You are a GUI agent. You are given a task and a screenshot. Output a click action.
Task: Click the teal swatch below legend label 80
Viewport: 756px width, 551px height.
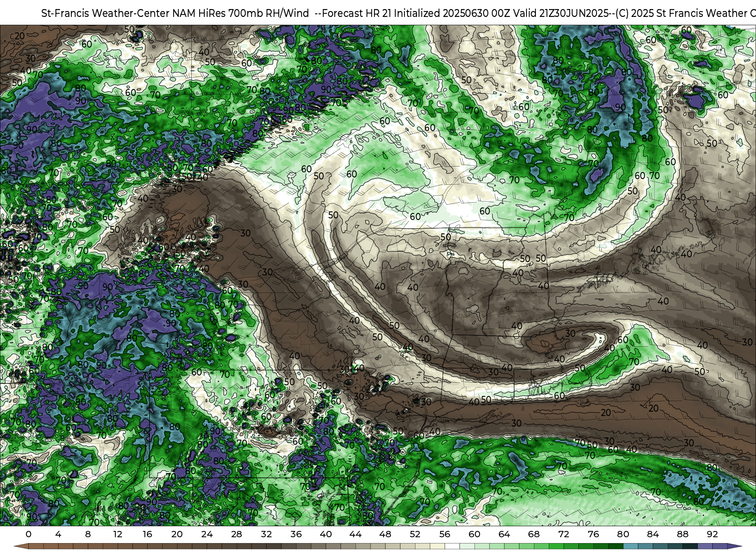(630, 546)
